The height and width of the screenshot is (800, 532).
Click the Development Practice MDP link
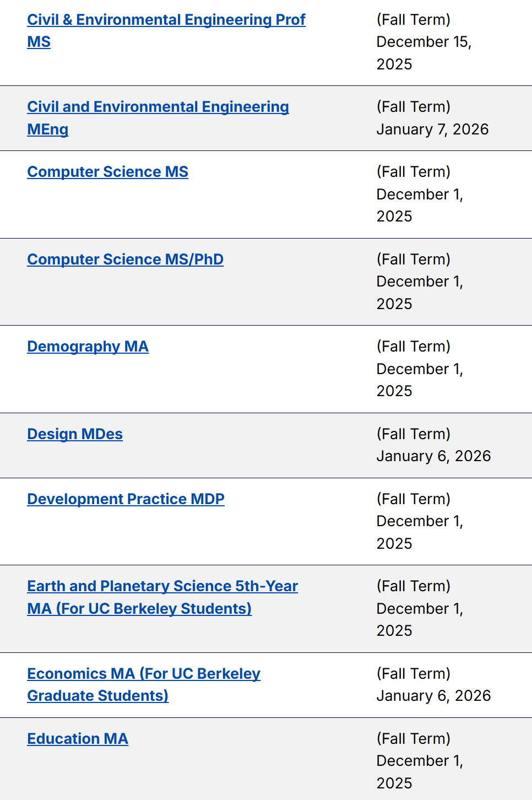pyautogui.click(x=126, y=499)
